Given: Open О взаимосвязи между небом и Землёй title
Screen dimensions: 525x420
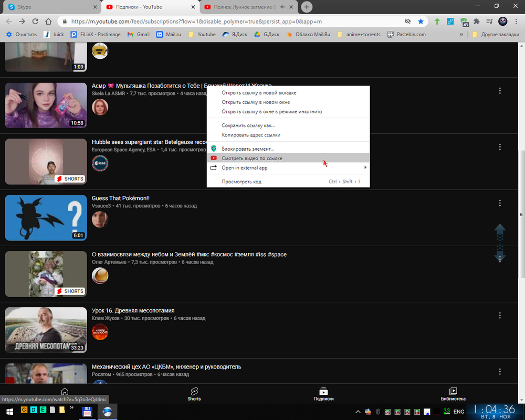Looking at the screenshot, I should (189, 255).
